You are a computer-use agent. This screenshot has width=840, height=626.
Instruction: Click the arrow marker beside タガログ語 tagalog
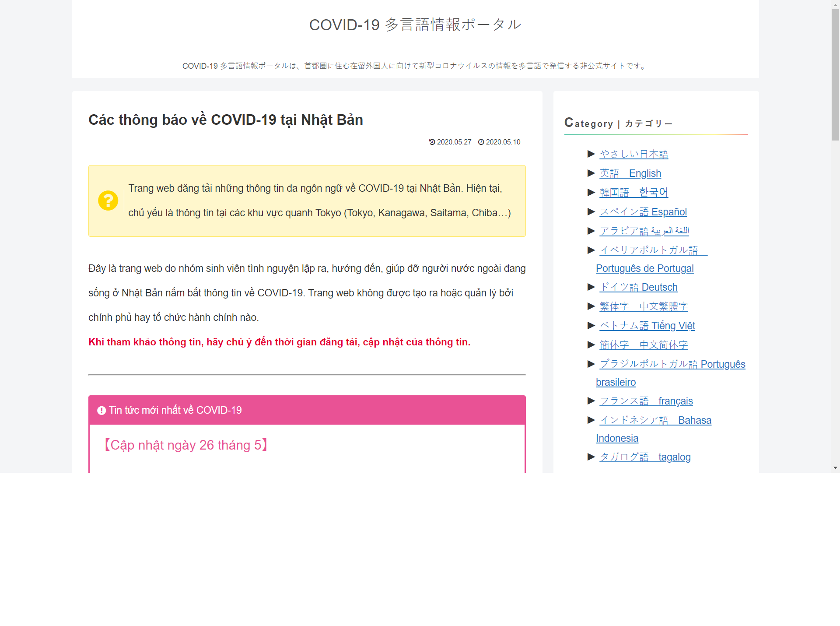590,457
